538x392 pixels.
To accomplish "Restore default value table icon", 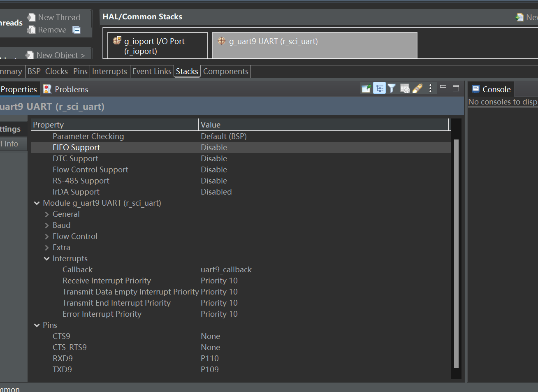I will [x=405, y=88].
